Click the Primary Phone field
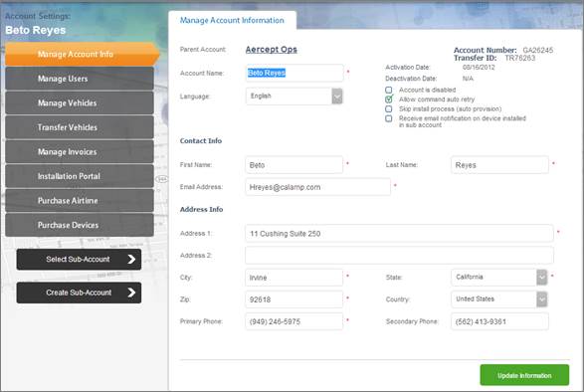Screen dimensions: 584x392 tap(293, 321)
